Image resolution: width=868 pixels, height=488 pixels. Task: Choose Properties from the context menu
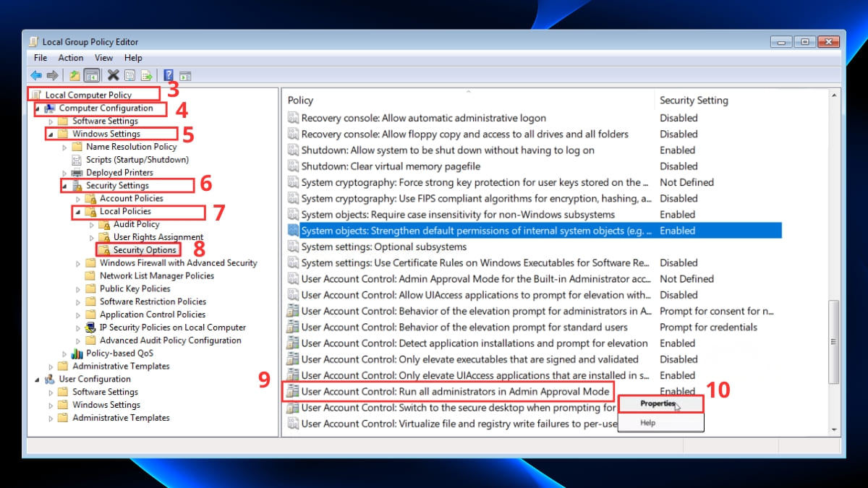(x=658, y=404)
